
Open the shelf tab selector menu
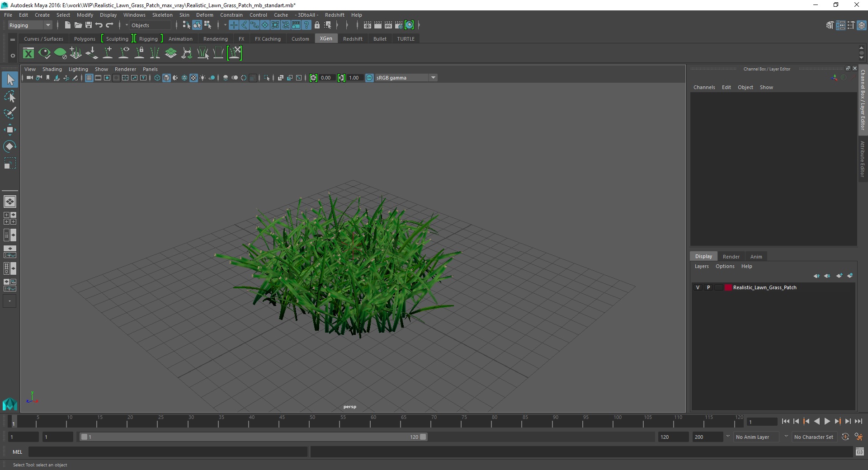click(13, 39)
